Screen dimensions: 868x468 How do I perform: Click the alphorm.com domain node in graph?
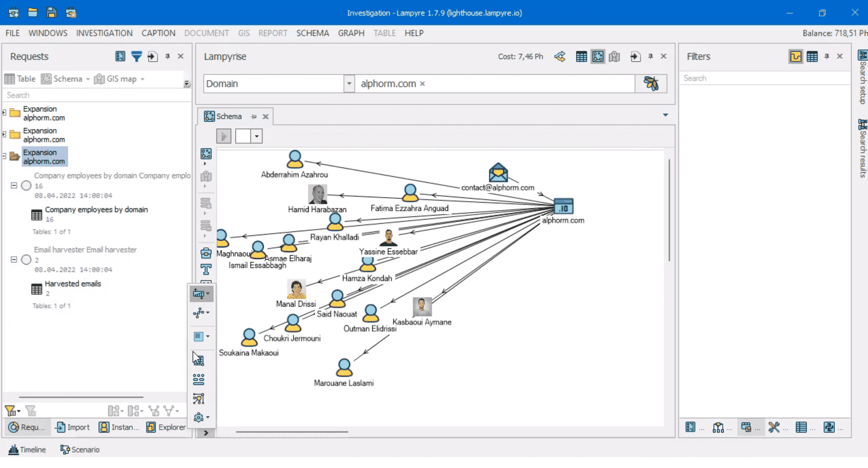(x=564, y=206)
